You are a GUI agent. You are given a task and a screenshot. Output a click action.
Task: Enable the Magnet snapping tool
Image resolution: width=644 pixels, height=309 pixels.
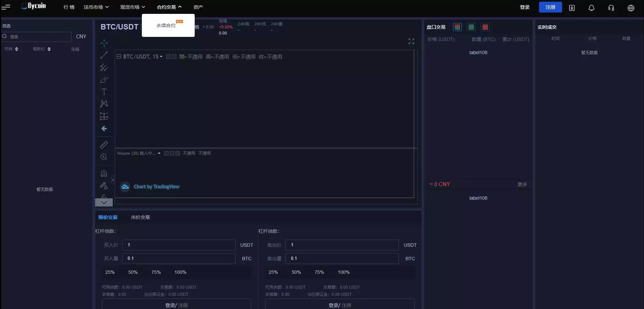[x=104, y=173]
